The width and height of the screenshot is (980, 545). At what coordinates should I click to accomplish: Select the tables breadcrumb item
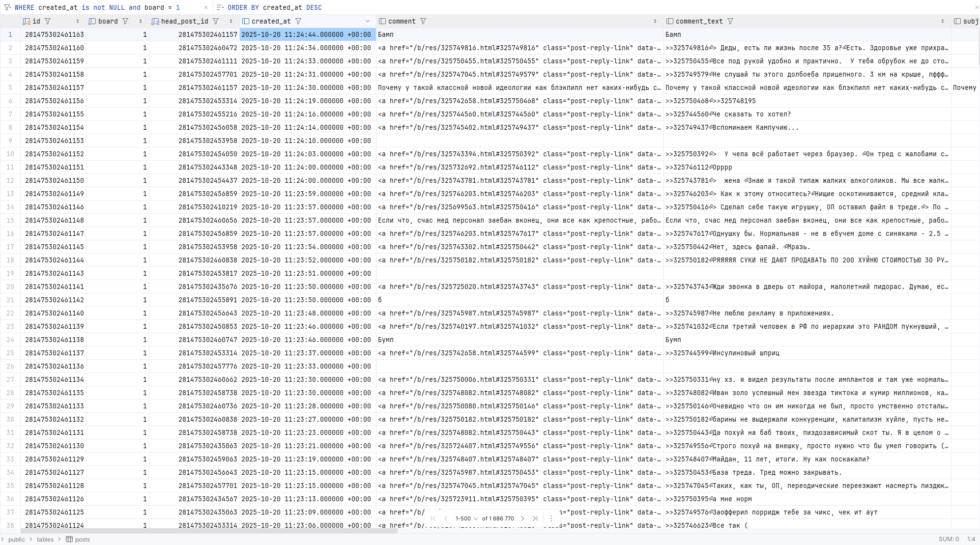pos(45,539)
